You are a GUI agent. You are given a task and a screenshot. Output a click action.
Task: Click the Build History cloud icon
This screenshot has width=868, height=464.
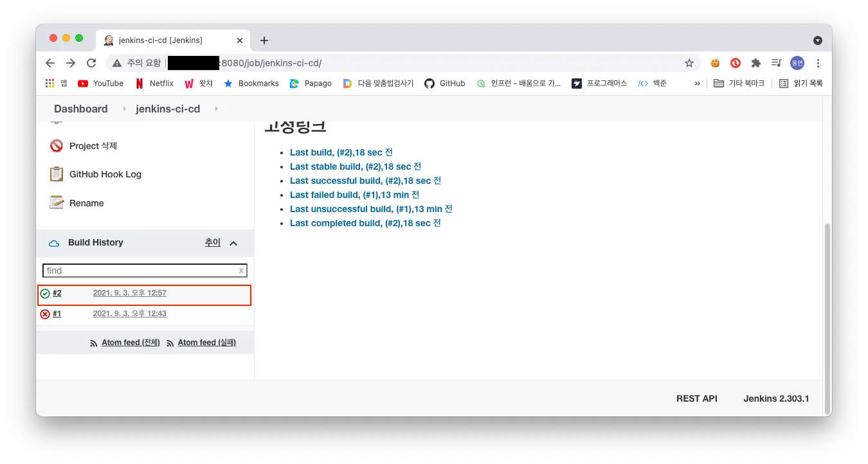point(55,243)
